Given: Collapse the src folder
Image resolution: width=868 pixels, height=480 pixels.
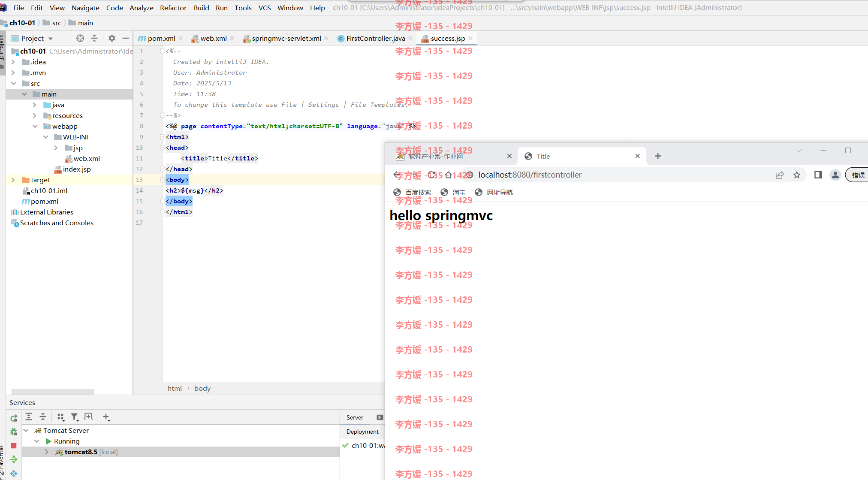Looking at the screenshot, I should [x=13, y=83].
